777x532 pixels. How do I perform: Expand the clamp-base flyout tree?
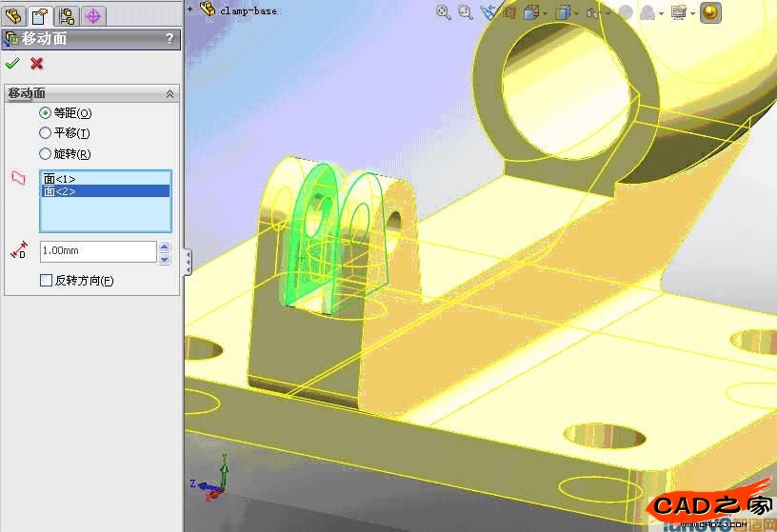pyautogui.click(x=190, y=9)
